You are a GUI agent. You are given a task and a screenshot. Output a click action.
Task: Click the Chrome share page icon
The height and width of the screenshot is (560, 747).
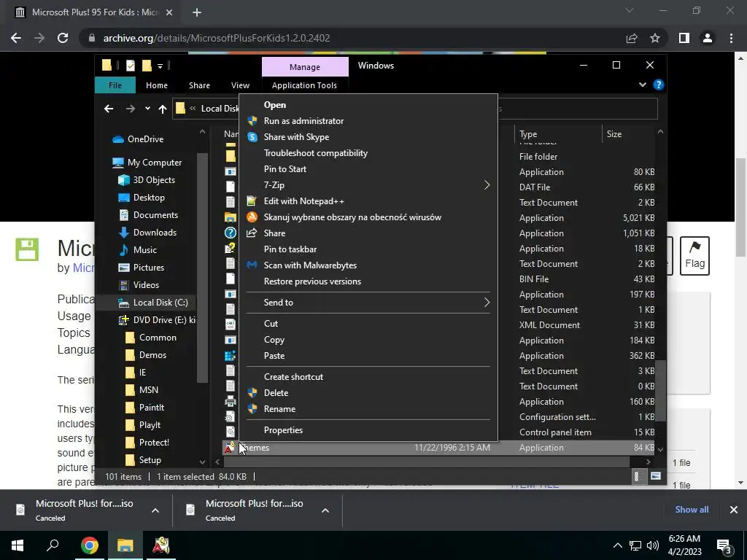(632, 38)
